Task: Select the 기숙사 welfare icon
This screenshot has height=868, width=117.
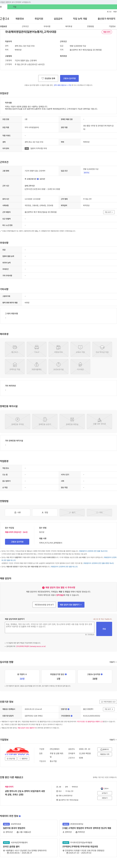Action: coord(37,349)
